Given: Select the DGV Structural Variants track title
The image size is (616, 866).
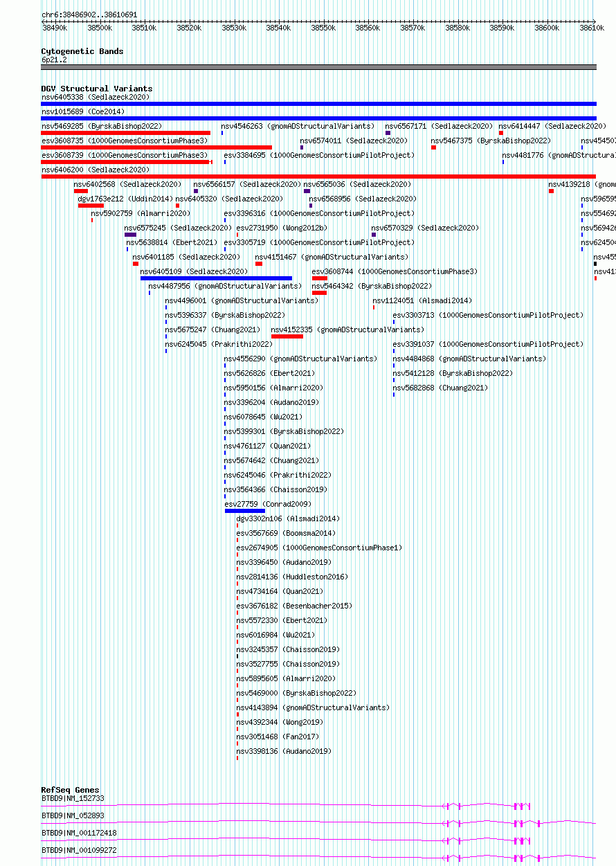Looking at the screenshot, I should (97, 89).
